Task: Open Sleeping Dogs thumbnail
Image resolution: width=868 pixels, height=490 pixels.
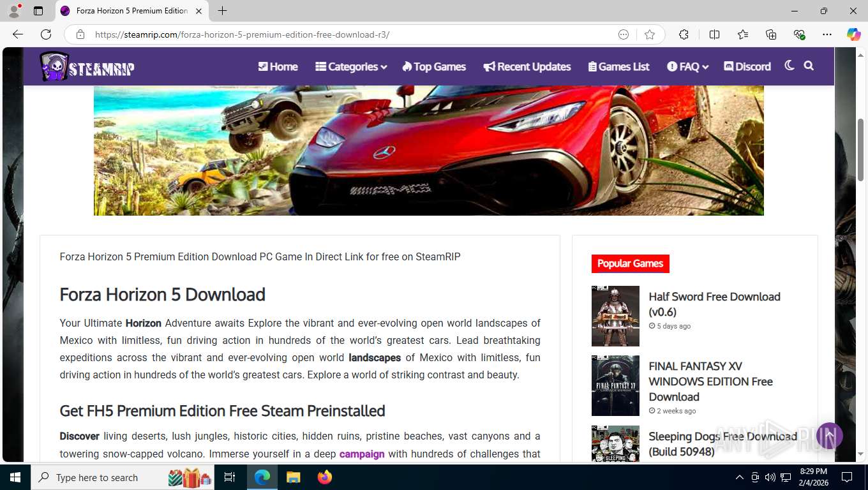Action: coord(615,444)
